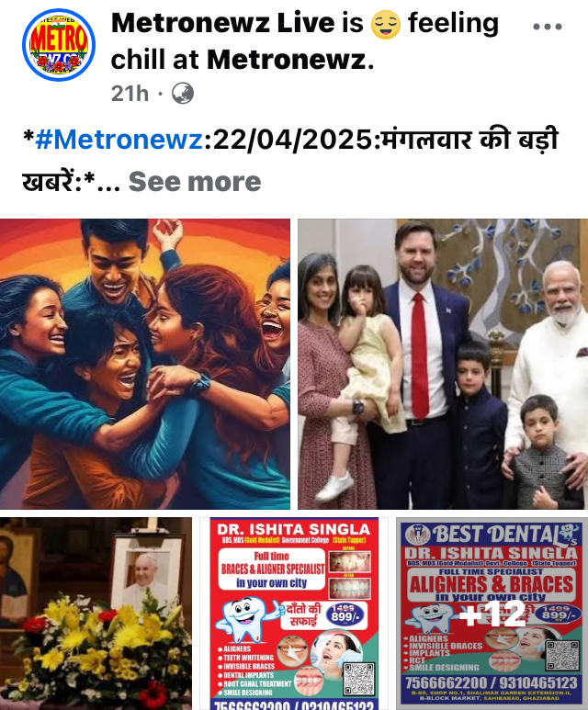Click the feeling chill emoji
The width and height of the screenshot is (588, 710).
[386, 25]
